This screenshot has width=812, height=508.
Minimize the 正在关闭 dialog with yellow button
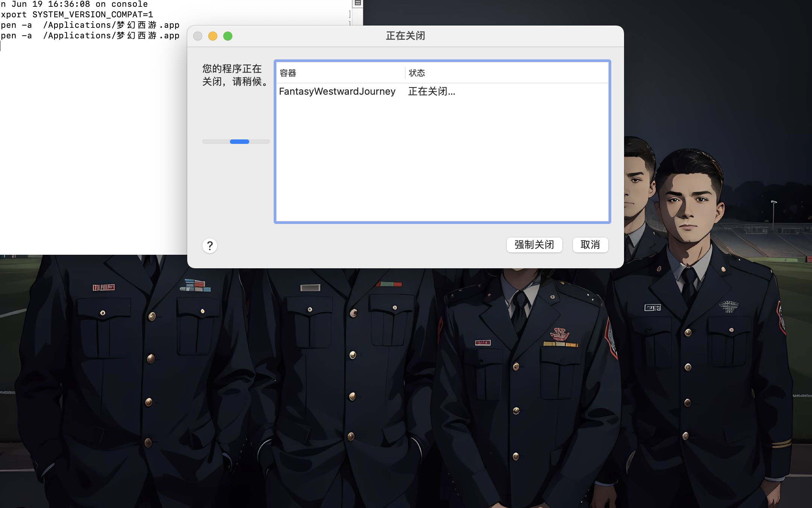pos(213,36)
